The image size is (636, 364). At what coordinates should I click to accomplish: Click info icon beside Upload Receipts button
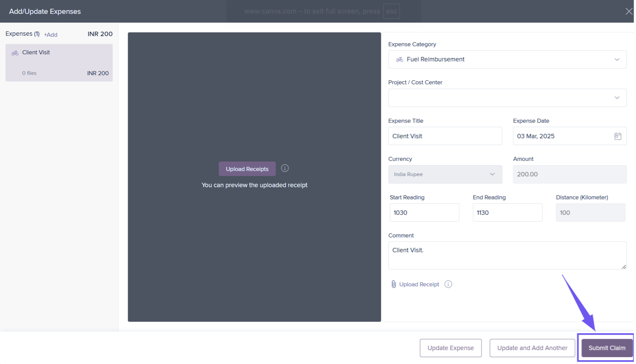(x=285, y=168)
